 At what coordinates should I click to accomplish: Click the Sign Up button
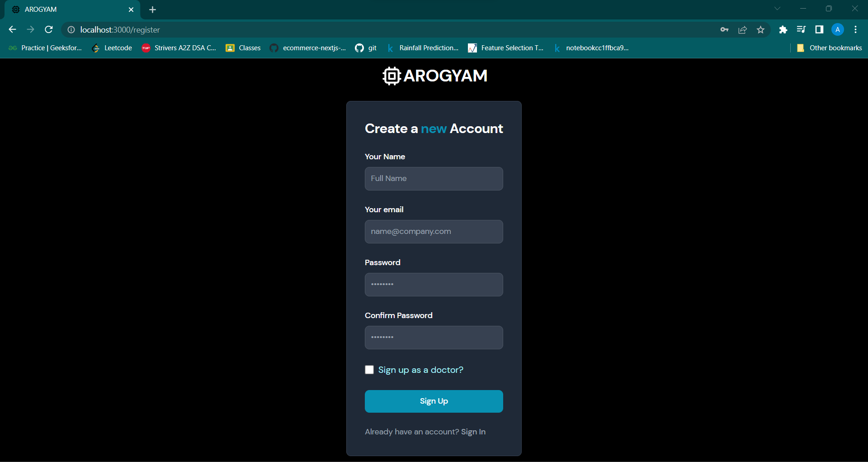pyautogui.click(x=434, y=401)
